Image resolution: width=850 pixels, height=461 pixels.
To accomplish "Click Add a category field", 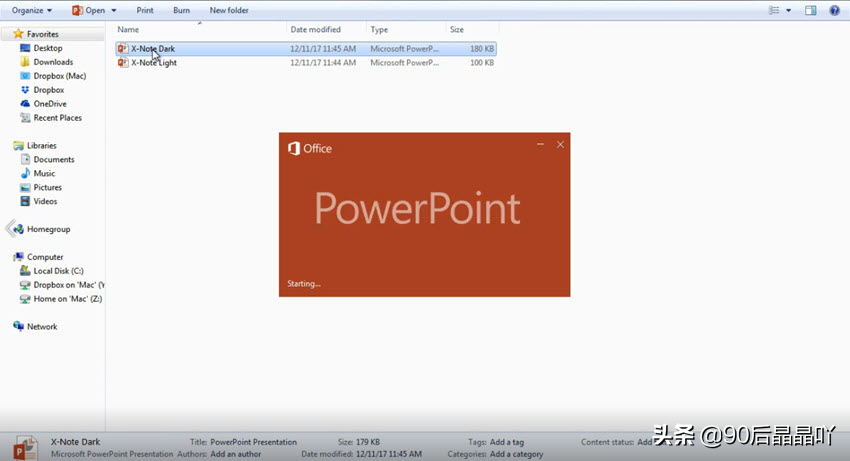I will [516, 454].
